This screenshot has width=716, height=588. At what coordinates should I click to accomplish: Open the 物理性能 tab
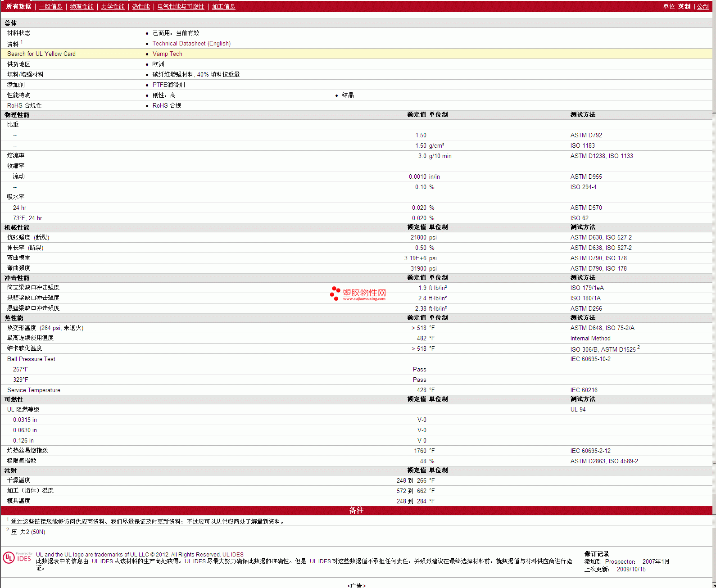point(82,6)
